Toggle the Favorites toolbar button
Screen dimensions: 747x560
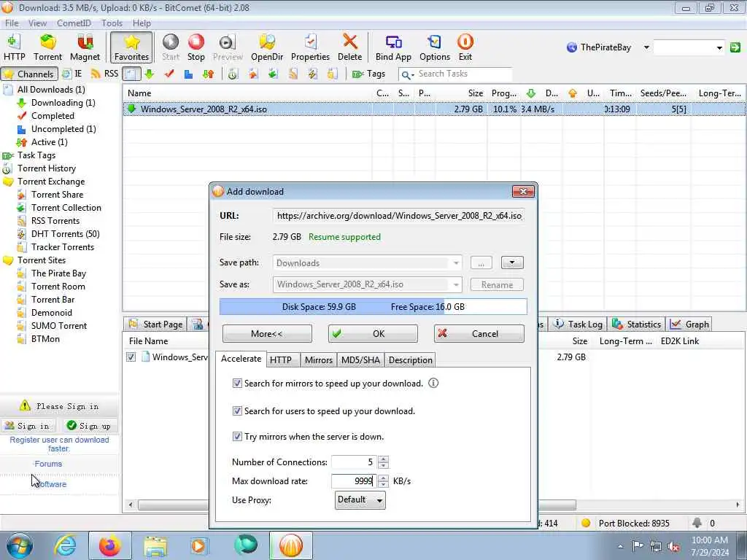click(x=131, y=47)
